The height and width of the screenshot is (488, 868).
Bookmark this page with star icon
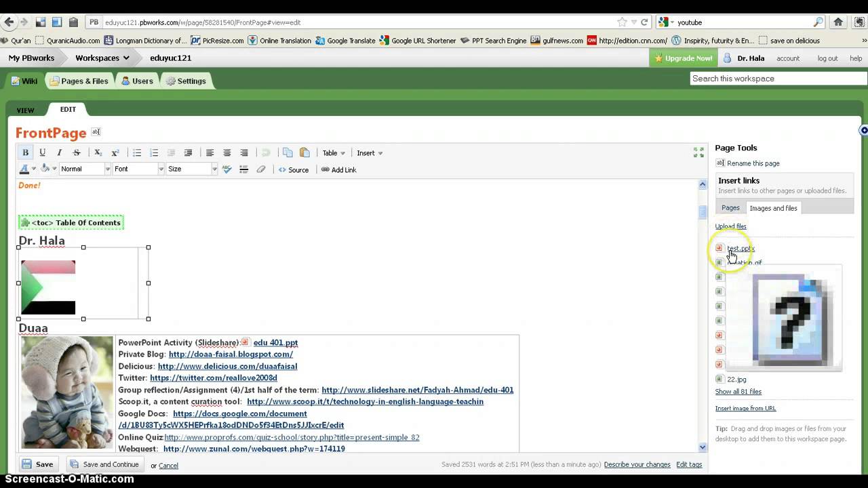pyautogui.click(x=621, y=22)
